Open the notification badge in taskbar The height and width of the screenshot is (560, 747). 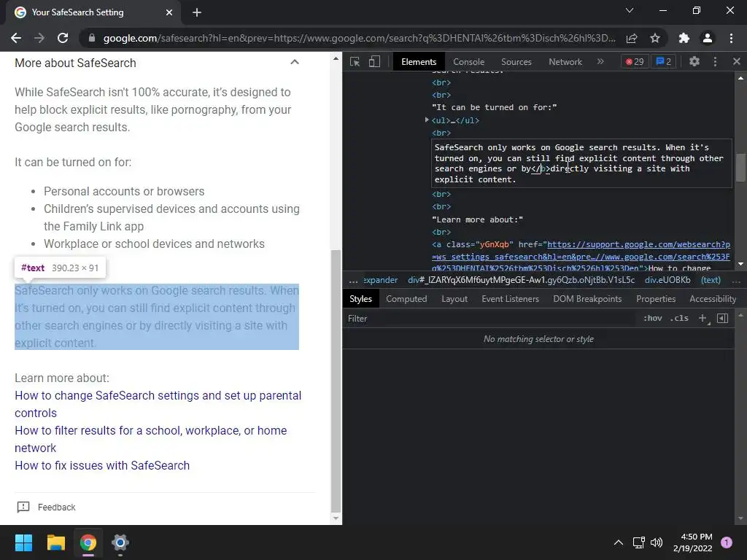tap(727, 542)
